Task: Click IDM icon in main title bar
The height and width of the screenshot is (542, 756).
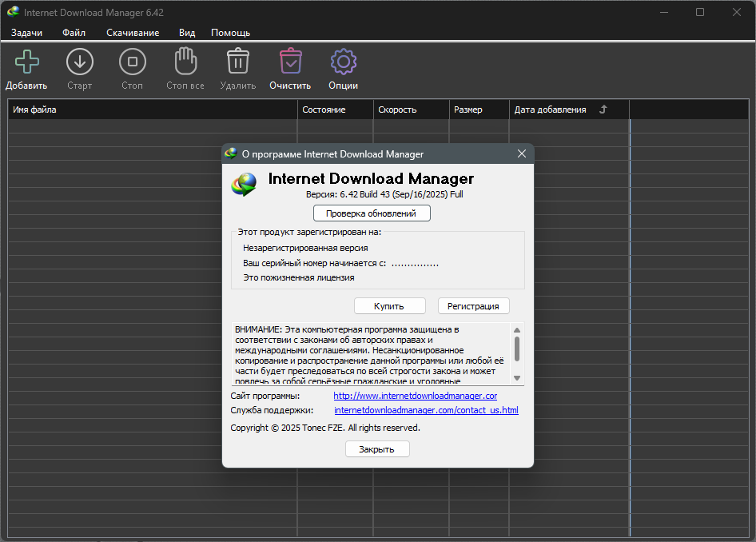Action: click(13, 11)
